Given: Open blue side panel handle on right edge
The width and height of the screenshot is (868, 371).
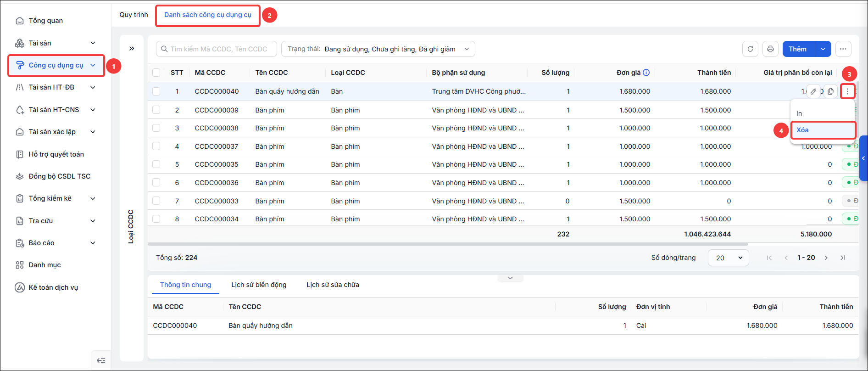Looking at the screenshot, I should coord(863,158).
